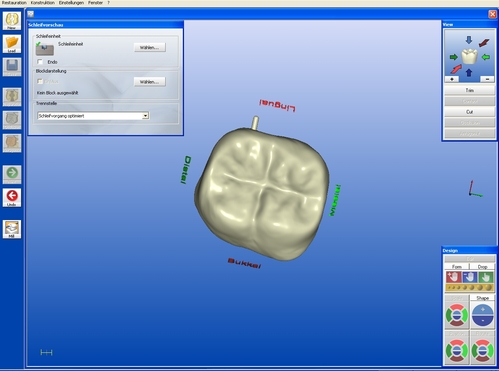Click the greyed button below Trim
Viewport: 499px width, 371px height.
469,101
